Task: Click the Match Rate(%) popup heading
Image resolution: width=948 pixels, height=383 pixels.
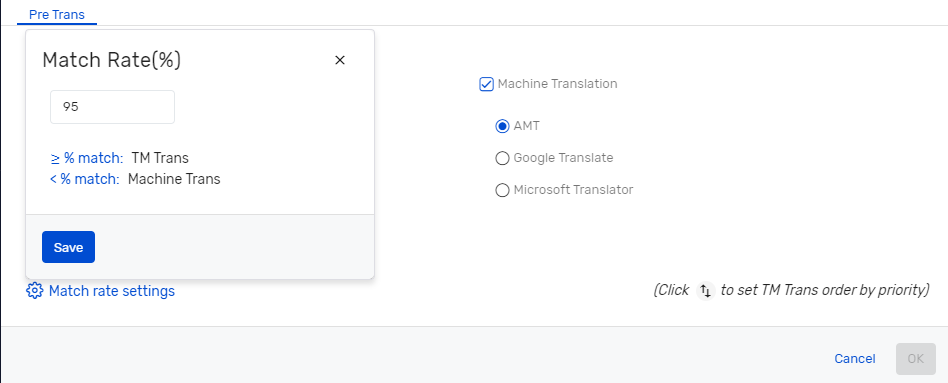Action: pos(112,61)
